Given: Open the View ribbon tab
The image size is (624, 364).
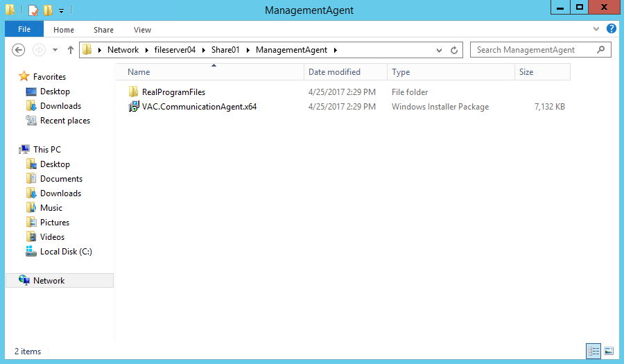Looking at the screenshot, I should coord(142,30).
